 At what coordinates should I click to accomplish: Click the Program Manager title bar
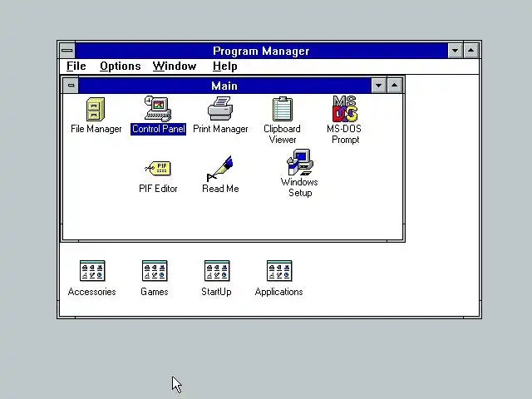(261, 51)
